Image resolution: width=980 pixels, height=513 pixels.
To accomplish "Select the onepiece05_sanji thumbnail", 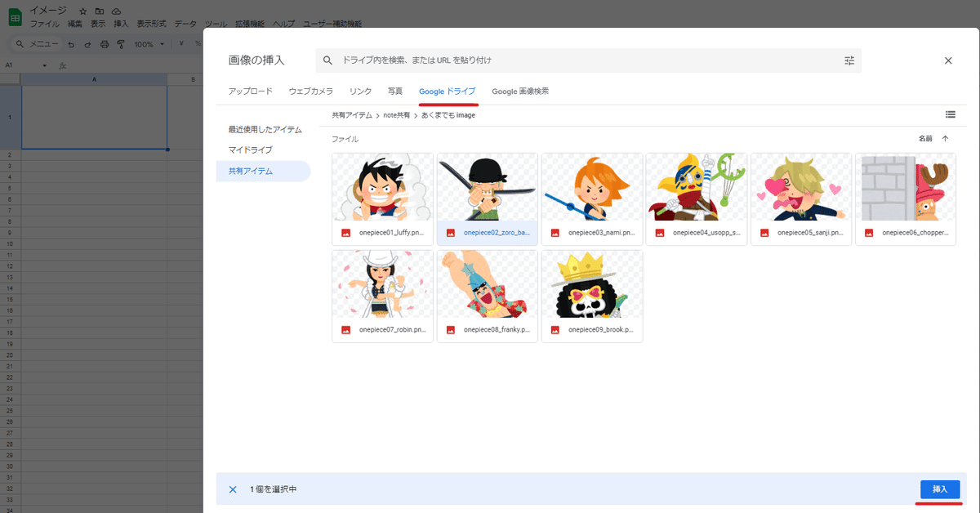I will pyautogui.click(x=801, y=187).
